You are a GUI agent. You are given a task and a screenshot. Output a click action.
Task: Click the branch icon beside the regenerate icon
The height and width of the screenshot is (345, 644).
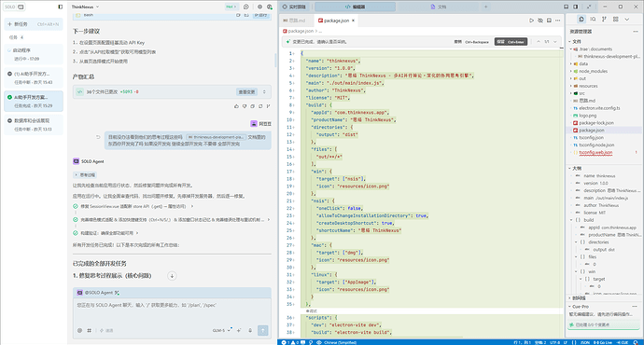click(x=268, y=106)
